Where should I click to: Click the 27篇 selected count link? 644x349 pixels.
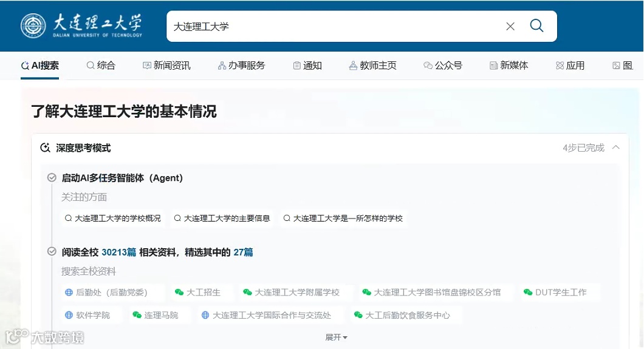(x=243, y=252)
